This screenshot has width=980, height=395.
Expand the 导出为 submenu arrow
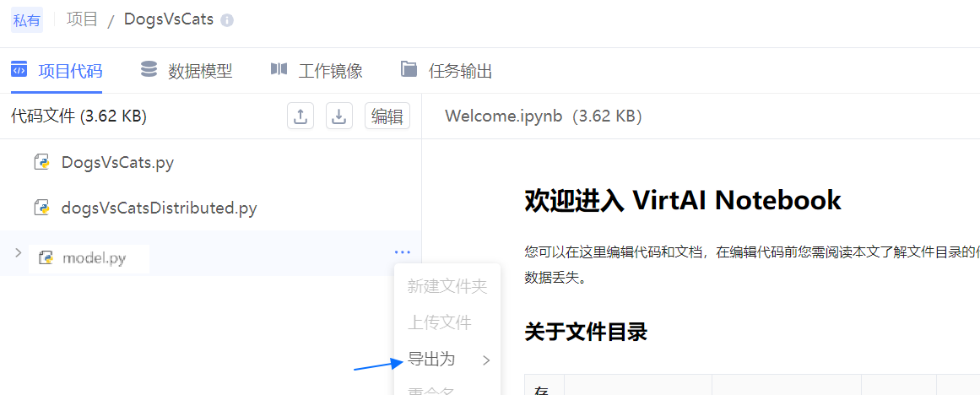pos(486,360)
